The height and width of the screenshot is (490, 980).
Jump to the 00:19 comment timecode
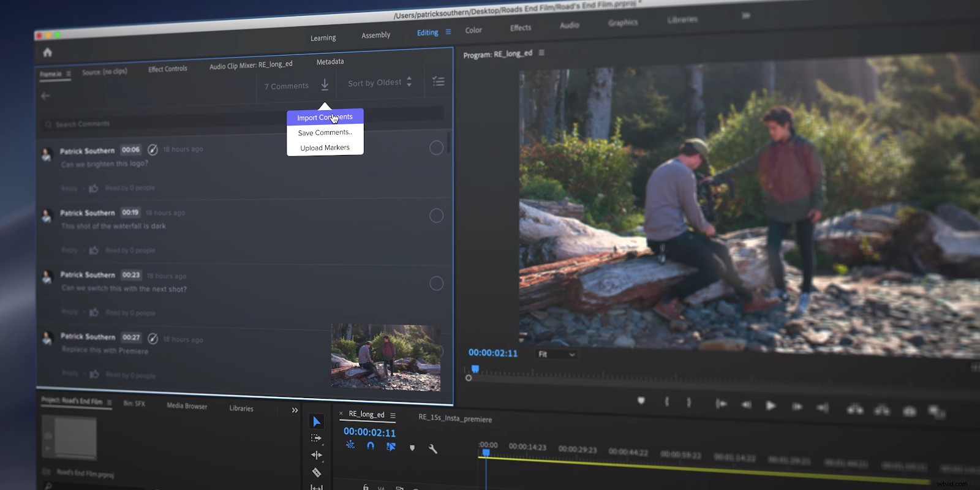[x=130, y=213]
